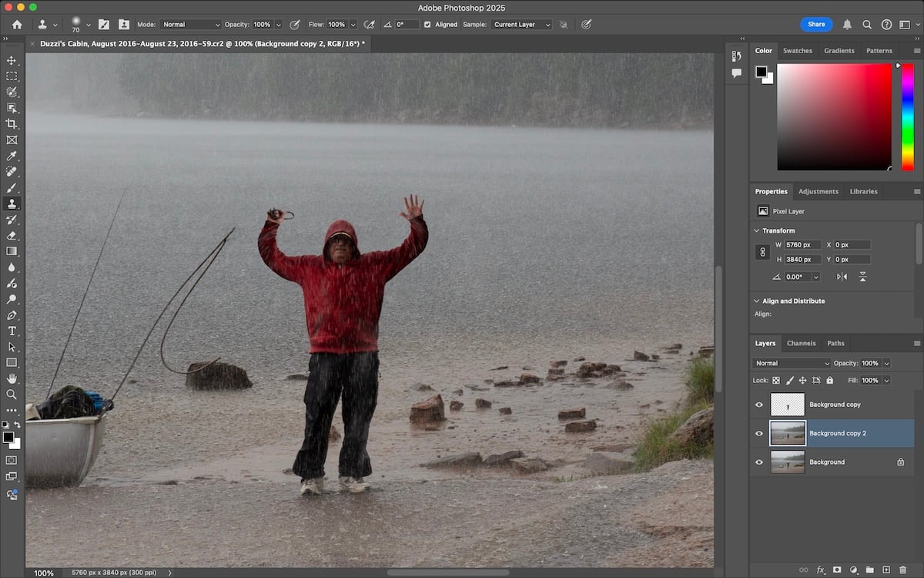Toggle visibility of the Background layer

point(758,462)
